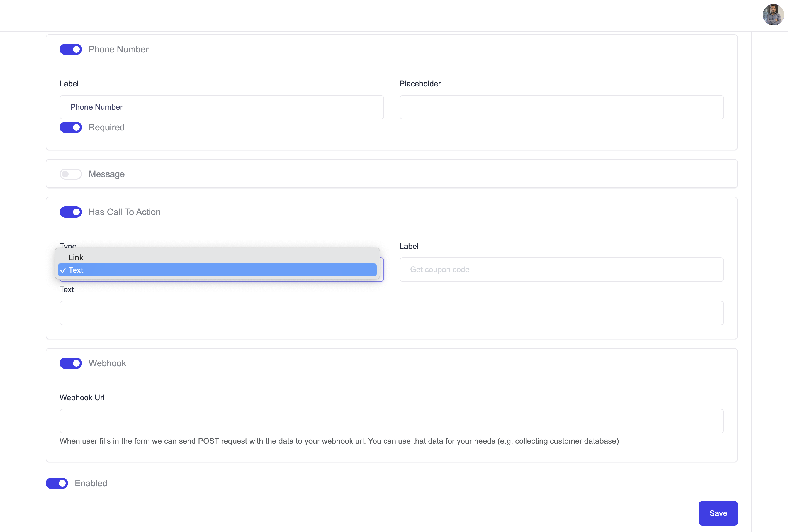Click the Webhook section title
788x532 pixels.
[x=107, y=363]
